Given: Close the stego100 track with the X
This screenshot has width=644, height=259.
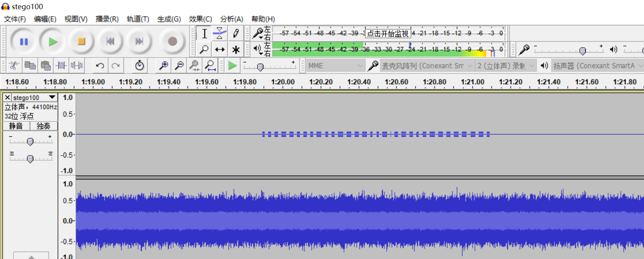Looking at the screenshot, I should 7,98.
